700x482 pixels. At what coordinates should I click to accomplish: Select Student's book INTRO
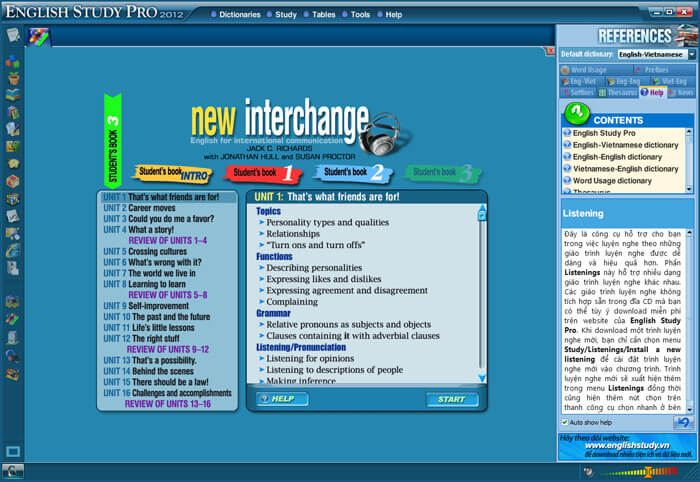coord(173,174)
